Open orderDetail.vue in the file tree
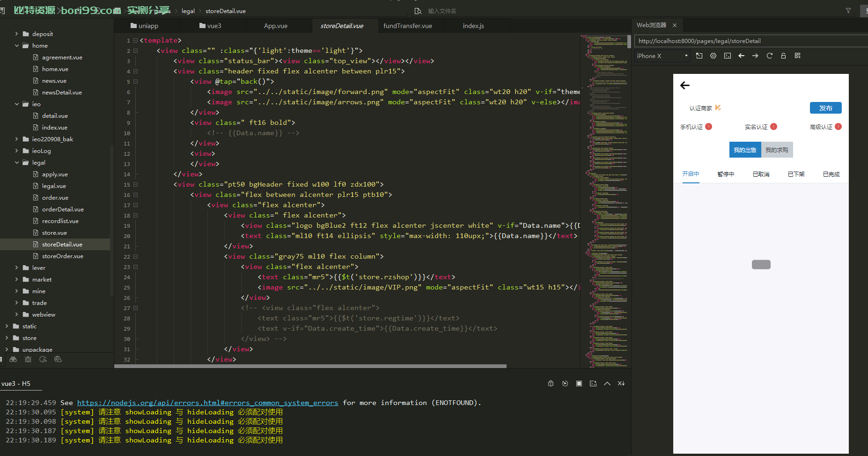 click(x=63, y=209)
